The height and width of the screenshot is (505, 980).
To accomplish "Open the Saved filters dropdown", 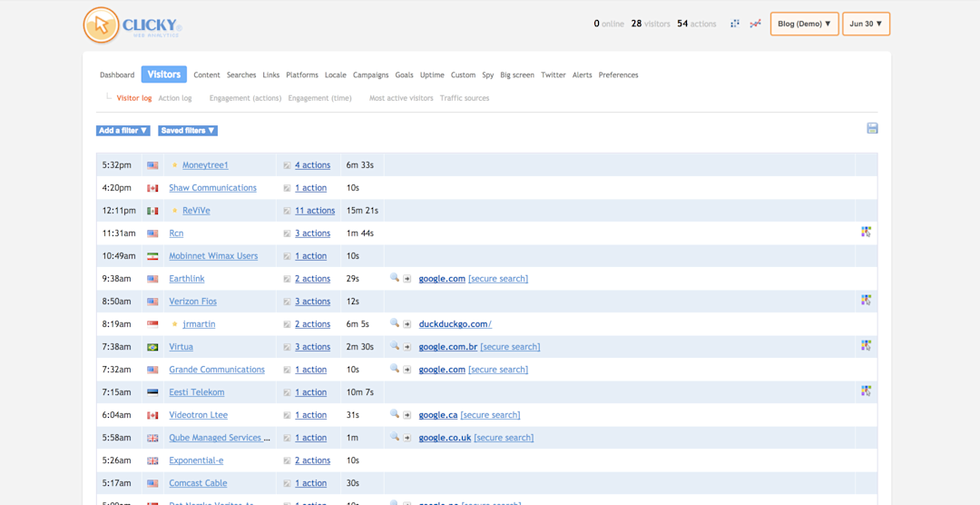I will [x=188, y=131].
